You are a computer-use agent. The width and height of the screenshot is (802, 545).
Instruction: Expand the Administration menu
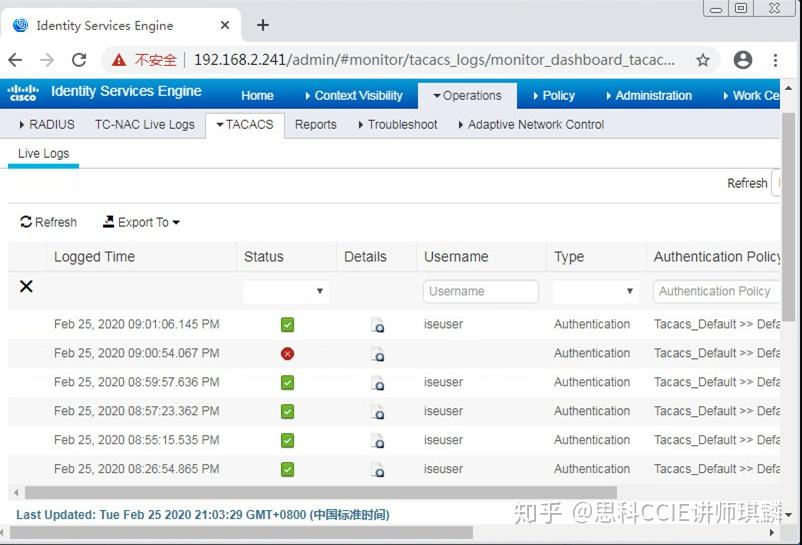click(x=649, y=96)
